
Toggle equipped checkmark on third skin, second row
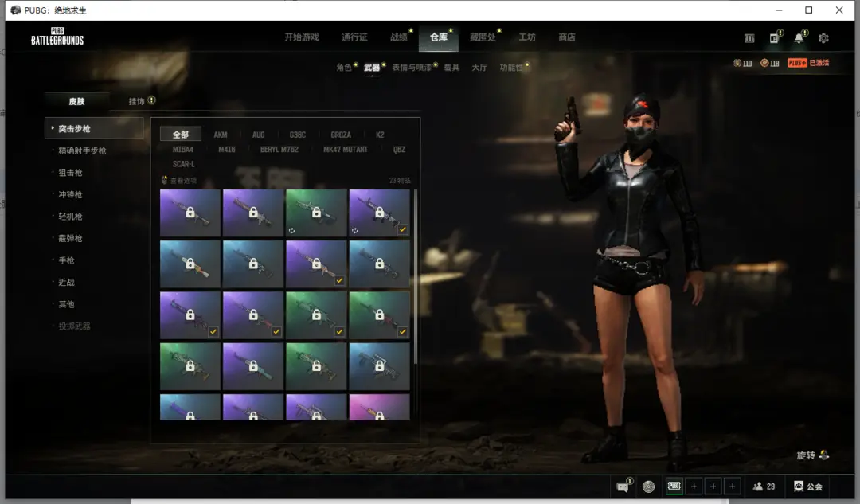tap(339, 280)
